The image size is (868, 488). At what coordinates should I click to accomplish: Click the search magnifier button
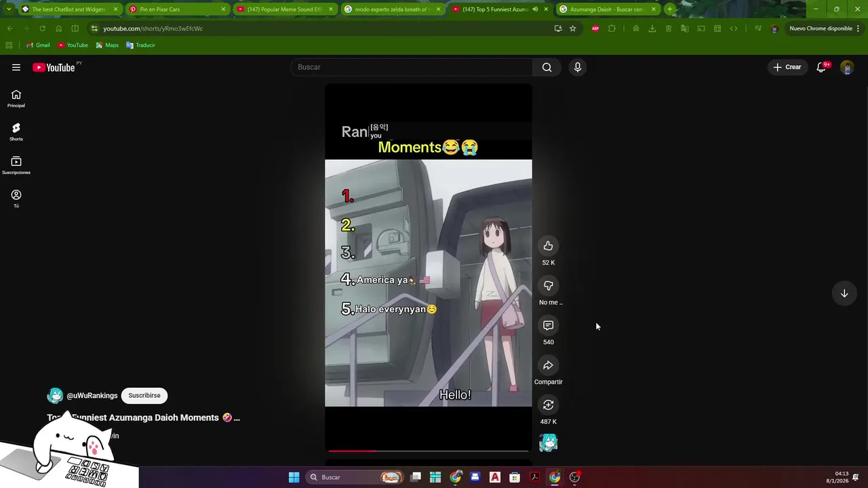(x=547, y=67)
